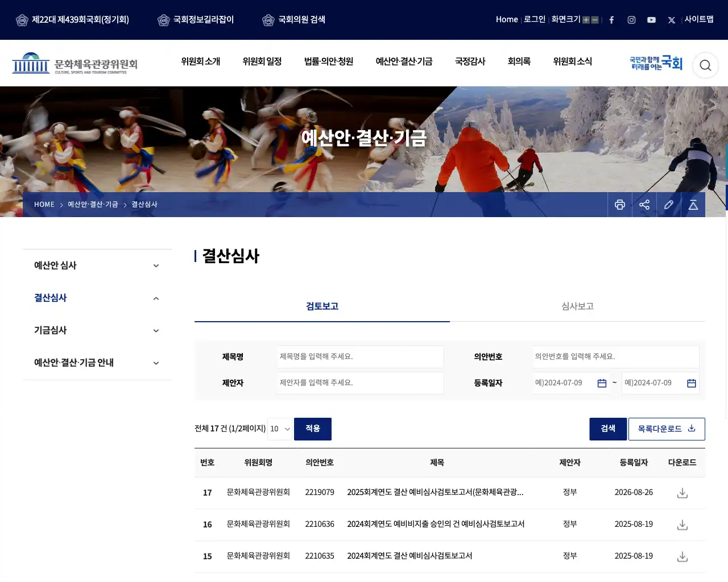This screenshot has height=582, width=728.
Task: Download file for row 17
Action: pyautogui.click(x=682, y=493)
